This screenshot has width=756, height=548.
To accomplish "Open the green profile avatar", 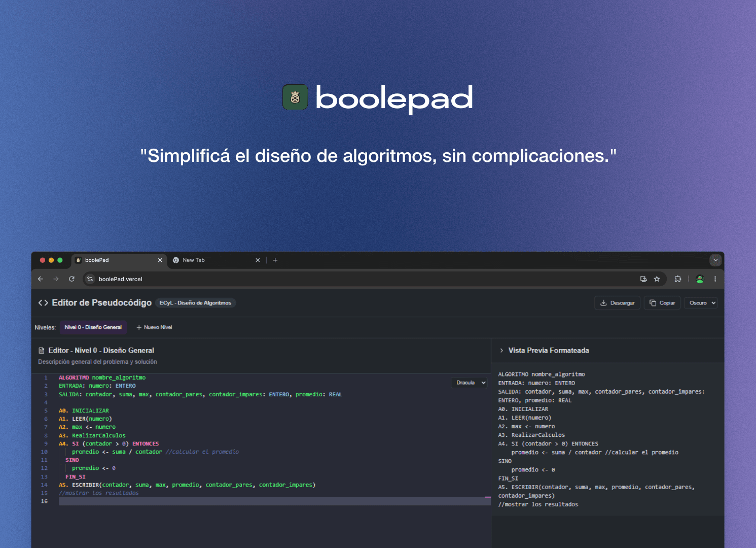I will coord(700,279).
